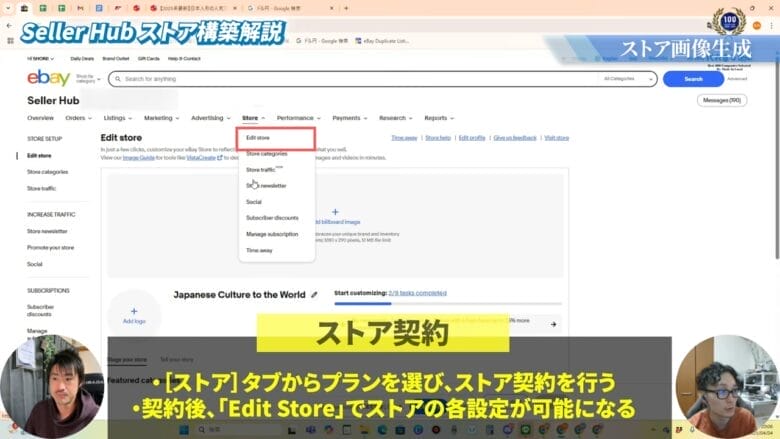Open Brand Outlet link
Screen dimensions: 780x439
115,59
